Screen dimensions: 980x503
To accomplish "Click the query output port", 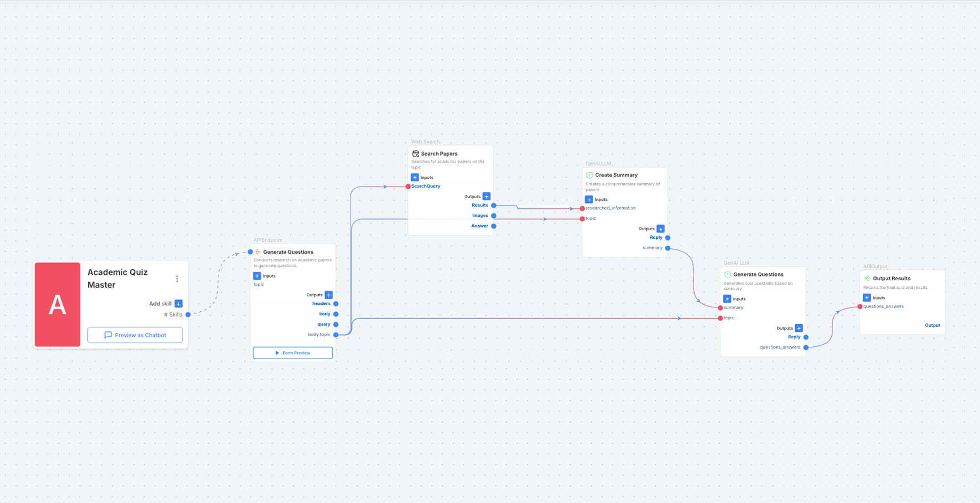I will (x=336, y=324).
